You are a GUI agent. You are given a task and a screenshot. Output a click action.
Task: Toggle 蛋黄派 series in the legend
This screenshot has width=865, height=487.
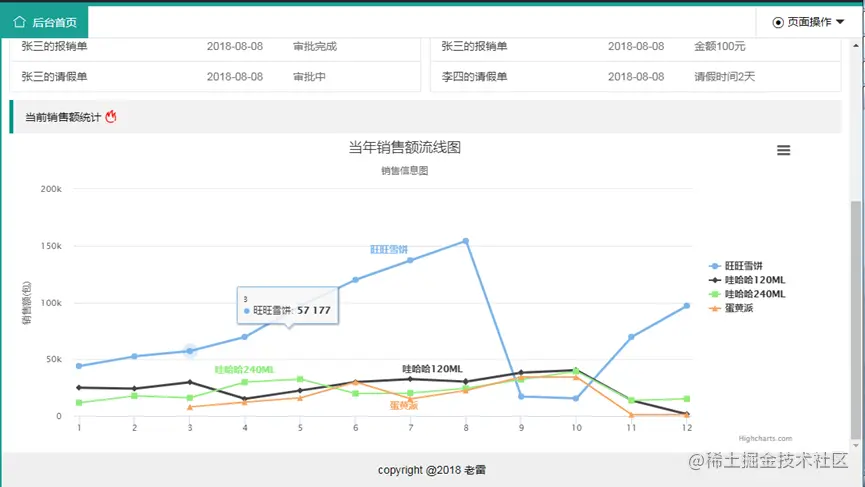pyautogui.click(x=731, y=308)
